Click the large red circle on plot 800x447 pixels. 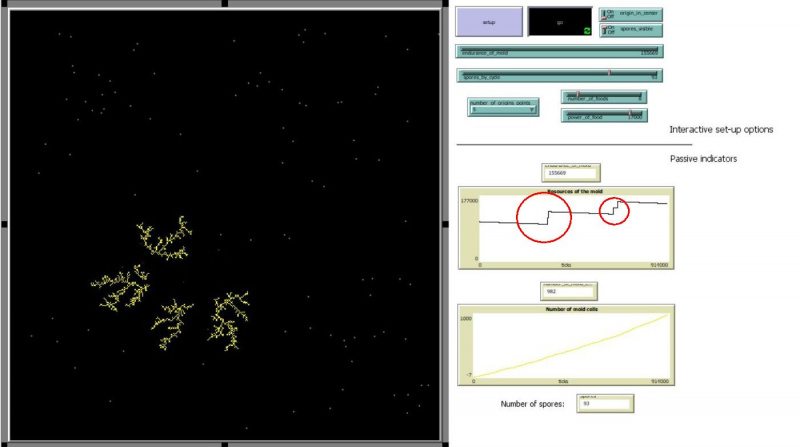click(x=544, y=216)
